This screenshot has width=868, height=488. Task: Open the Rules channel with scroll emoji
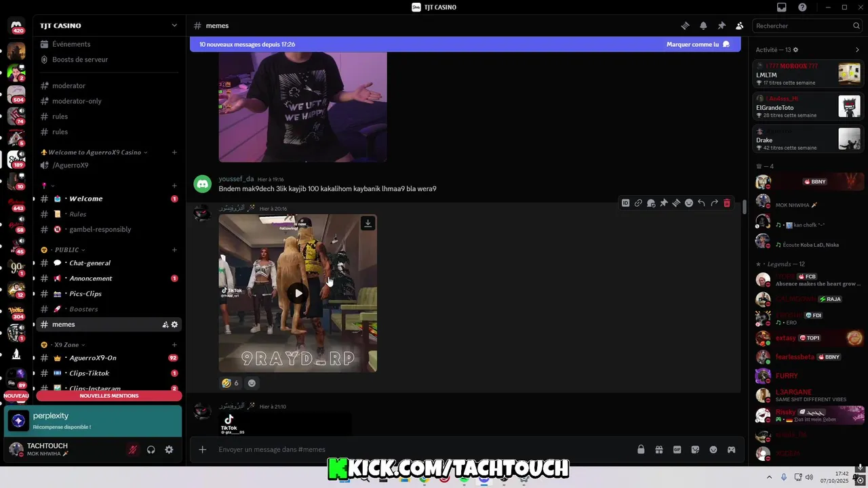tap(108, 214)
